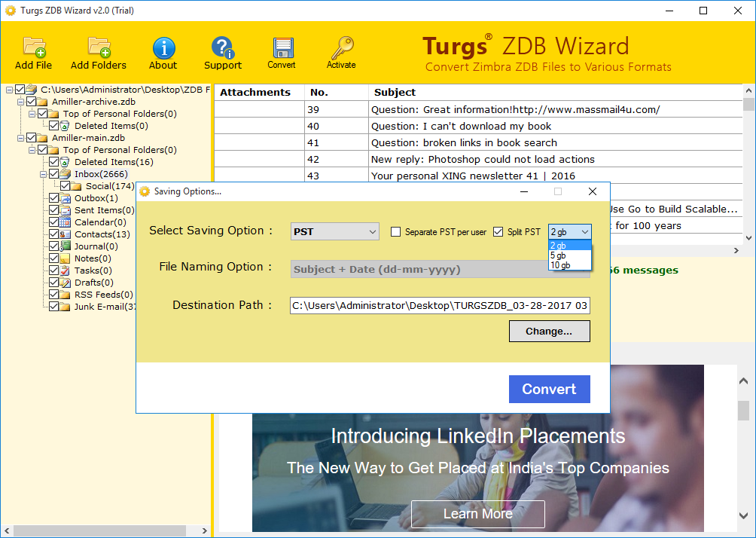The width and height of the screenshot is (756, 538).
Task: Click the Contacts(13) folder icon
Action: (65, 234)
